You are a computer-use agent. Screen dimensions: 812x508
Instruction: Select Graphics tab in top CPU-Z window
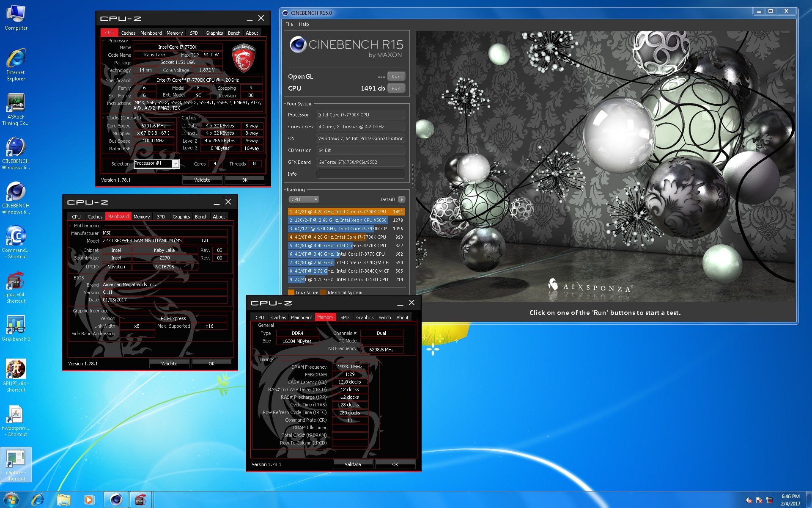(214, 33)
